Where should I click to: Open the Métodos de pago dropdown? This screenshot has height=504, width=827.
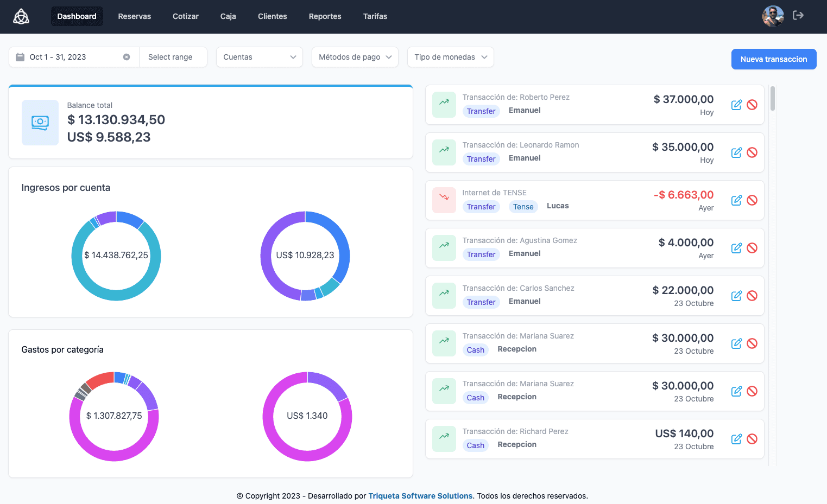point(355,57)
